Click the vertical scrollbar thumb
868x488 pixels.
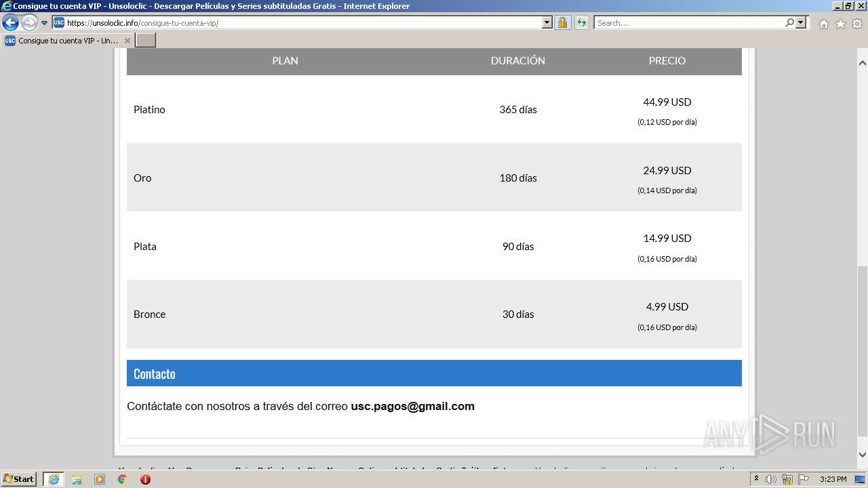(863, 350)
